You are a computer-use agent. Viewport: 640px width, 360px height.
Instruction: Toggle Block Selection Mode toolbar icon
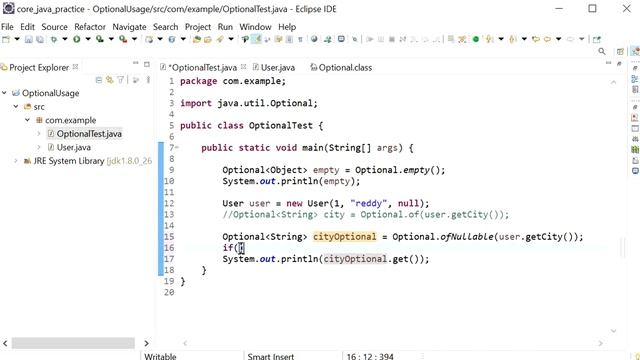click(x=289, y=39)
